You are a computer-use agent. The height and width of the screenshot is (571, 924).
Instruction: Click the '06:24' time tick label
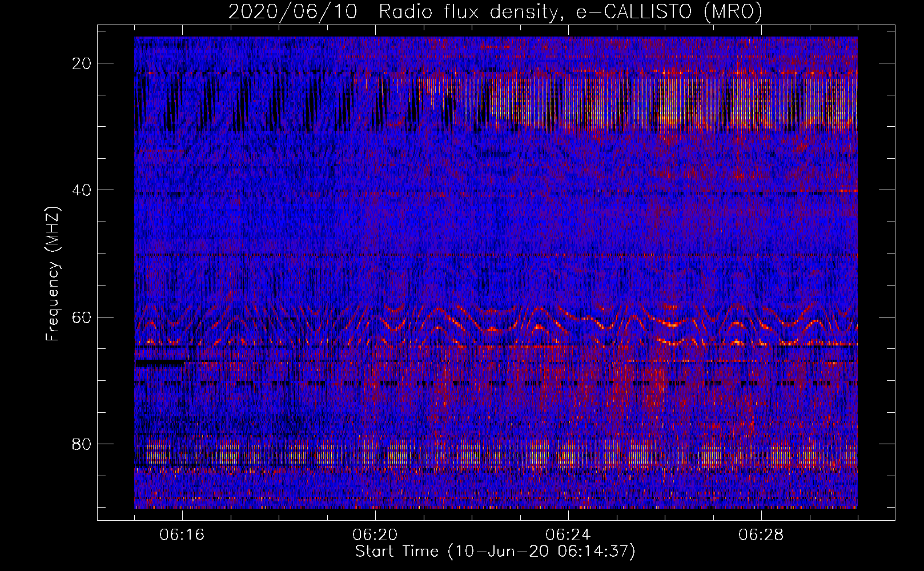coord(568,535)
